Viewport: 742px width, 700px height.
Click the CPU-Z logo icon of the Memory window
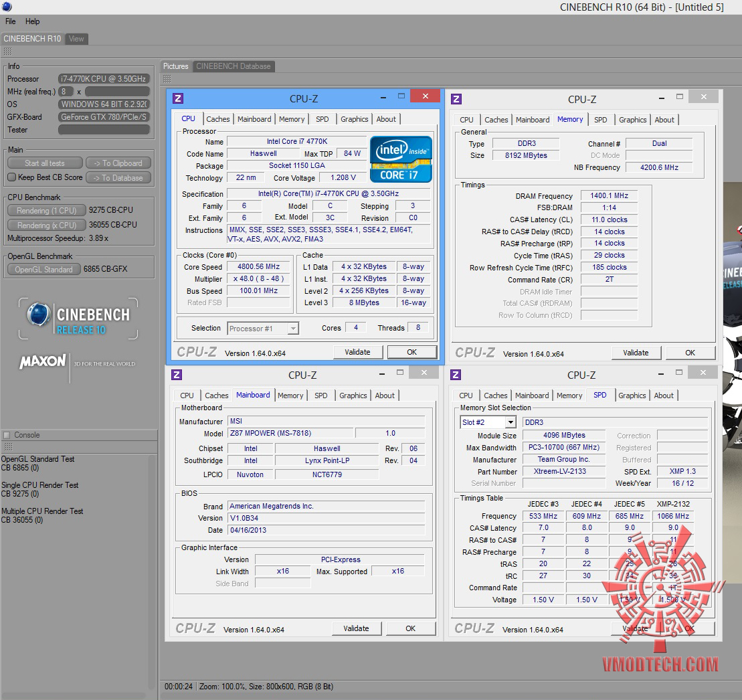point(456,99)
